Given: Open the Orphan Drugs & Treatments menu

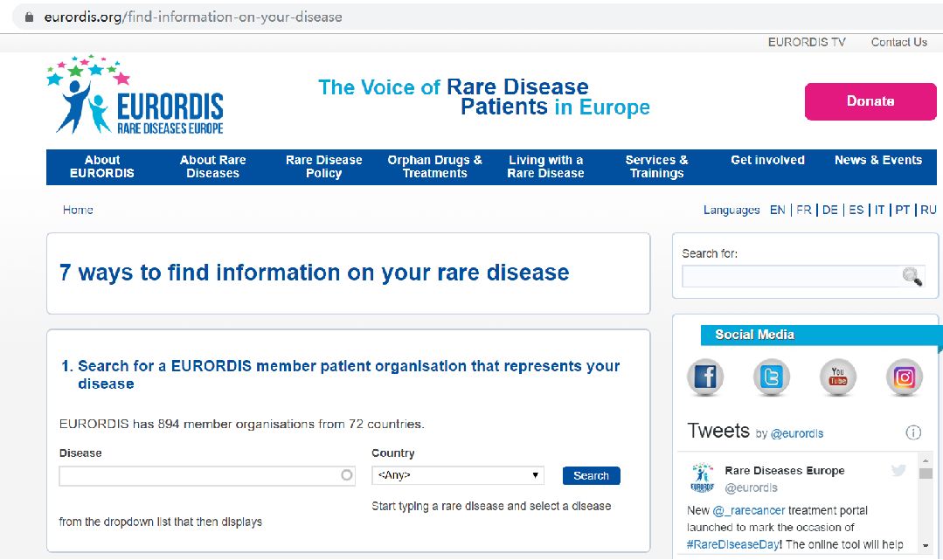Looking at the screenshot, I should [x=434, y=167].
